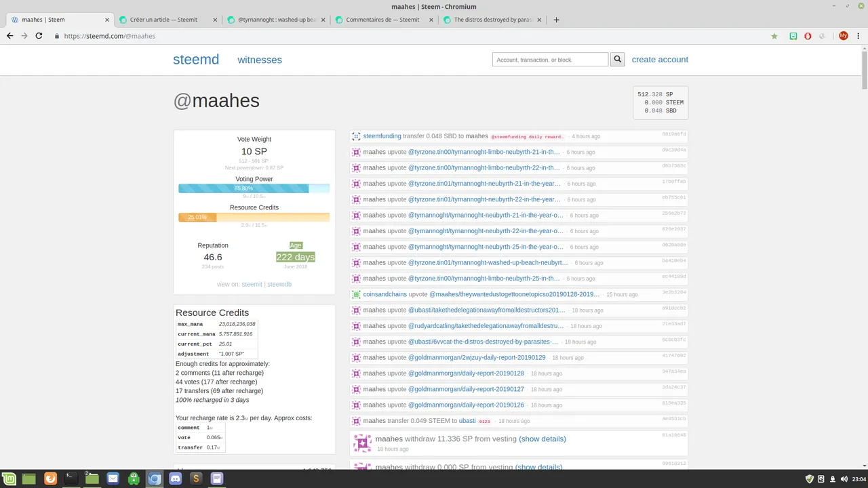Close the 'maahes | Steem' tab
The image size is (868, 488).
point(106,20)
